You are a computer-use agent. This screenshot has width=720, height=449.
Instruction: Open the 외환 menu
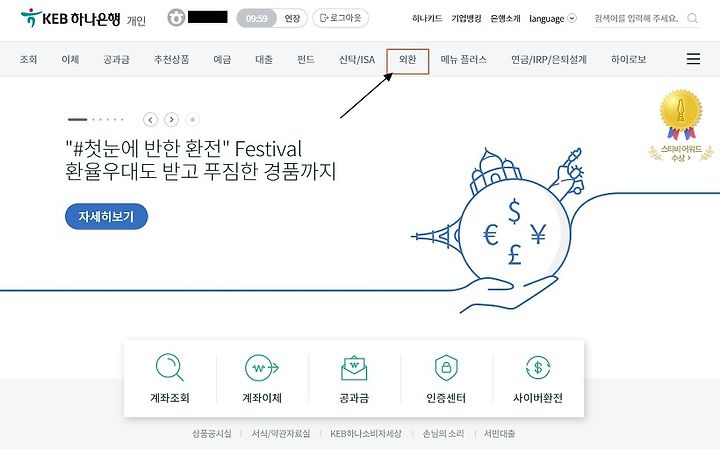click(408, 61)
